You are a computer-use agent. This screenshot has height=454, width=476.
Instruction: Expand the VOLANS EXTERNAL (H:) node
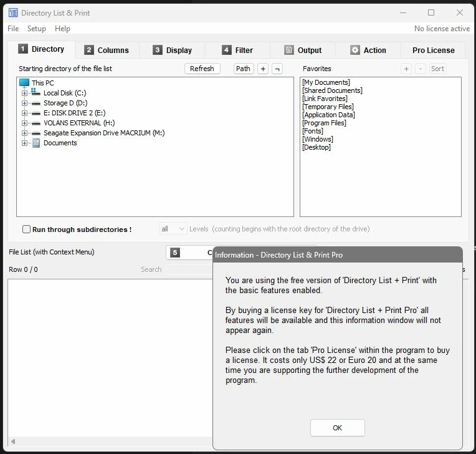[24, 123]
